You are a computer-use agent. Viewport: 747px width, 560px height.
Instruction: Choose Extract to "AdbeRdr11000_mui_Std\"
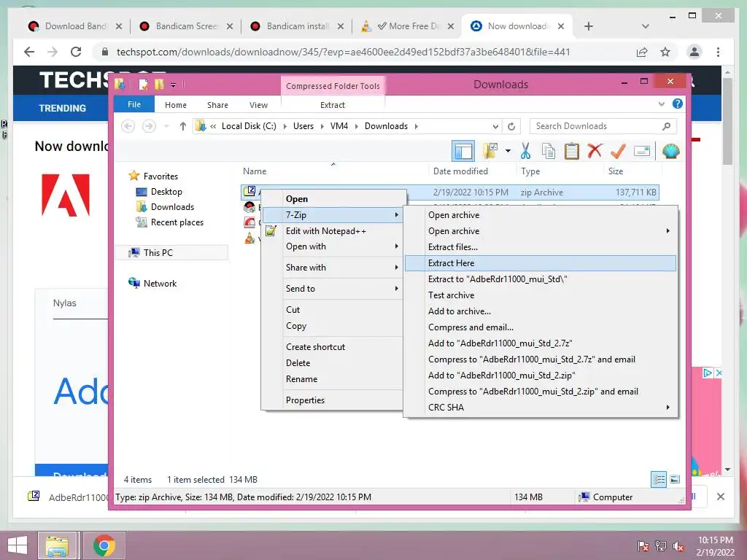tap(541, 279)
